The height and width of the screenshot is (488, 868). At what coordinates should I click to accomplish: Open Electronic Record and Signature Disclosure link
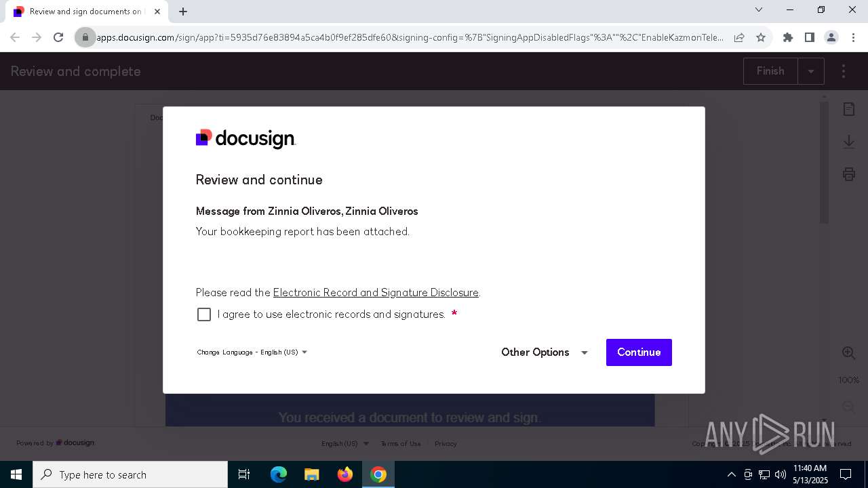tap(376, 293)
